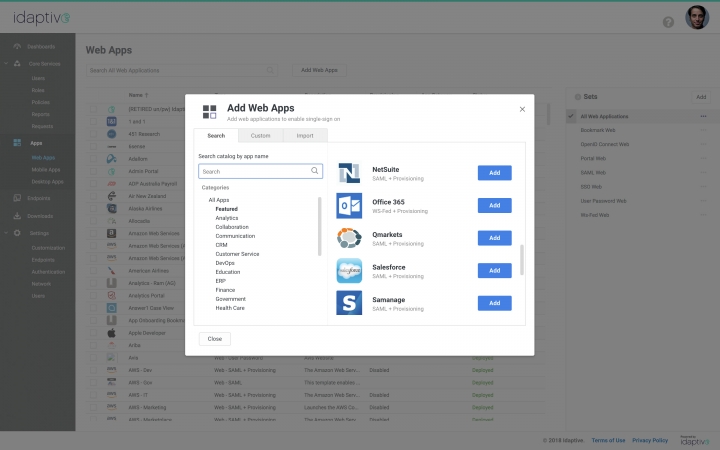Screen dimensions: 720x450
Task: Click the NetSuite app logo
Action: coord(349,173)
